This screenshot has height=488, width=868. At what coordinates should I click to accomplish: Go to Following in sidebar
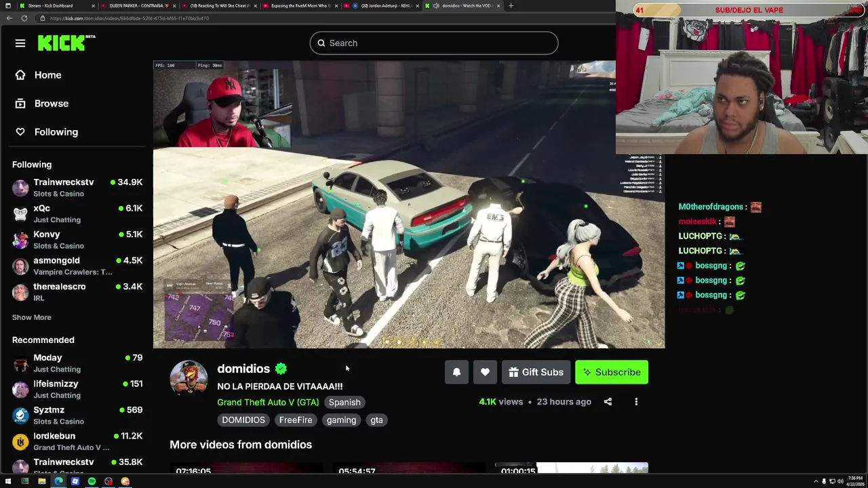(56, 132)
